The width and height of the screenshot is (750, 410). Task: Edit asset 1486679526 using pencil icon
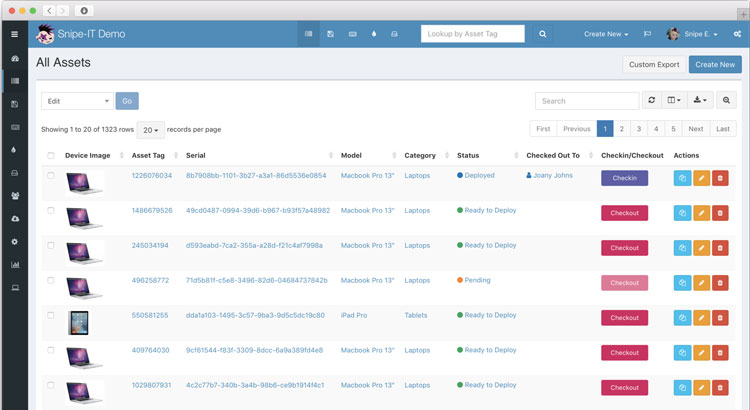point(701,213)
